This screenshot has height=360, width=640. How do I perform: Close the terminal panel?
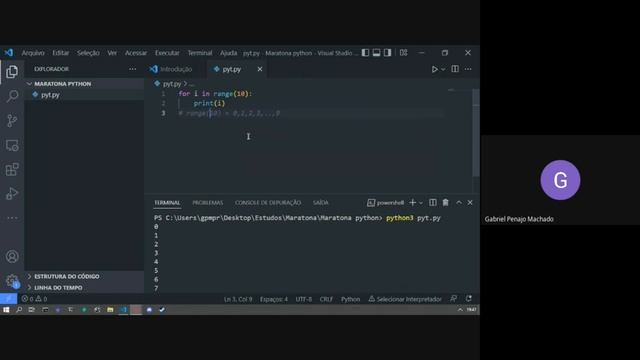pyautogui.click(x=470, y=202)
